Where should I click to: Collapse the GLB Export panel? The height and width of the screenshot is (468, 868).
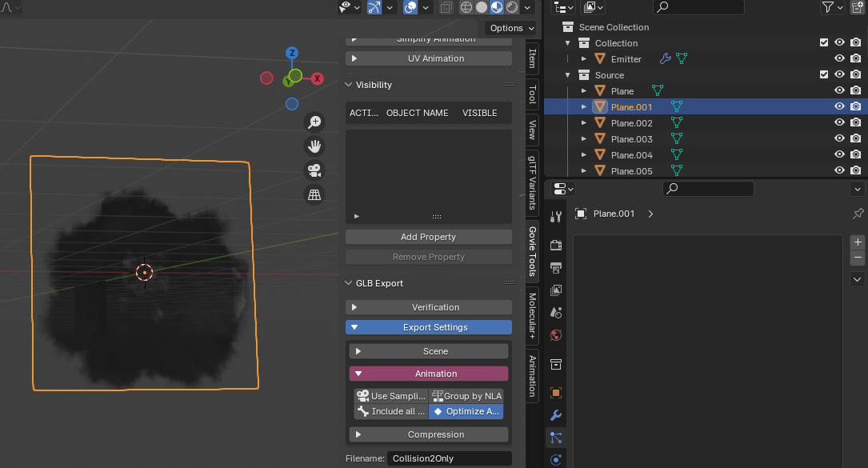point(348,283)
